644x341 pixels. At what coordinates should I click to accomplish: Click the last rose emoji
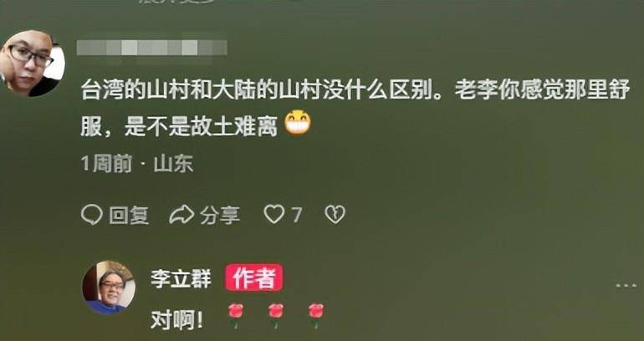(316, 316)
